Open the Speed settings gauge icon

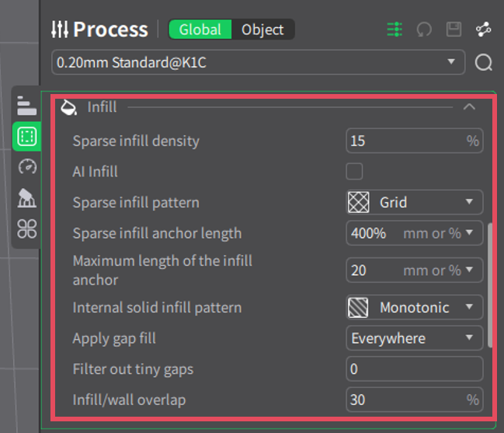(27, 167)
